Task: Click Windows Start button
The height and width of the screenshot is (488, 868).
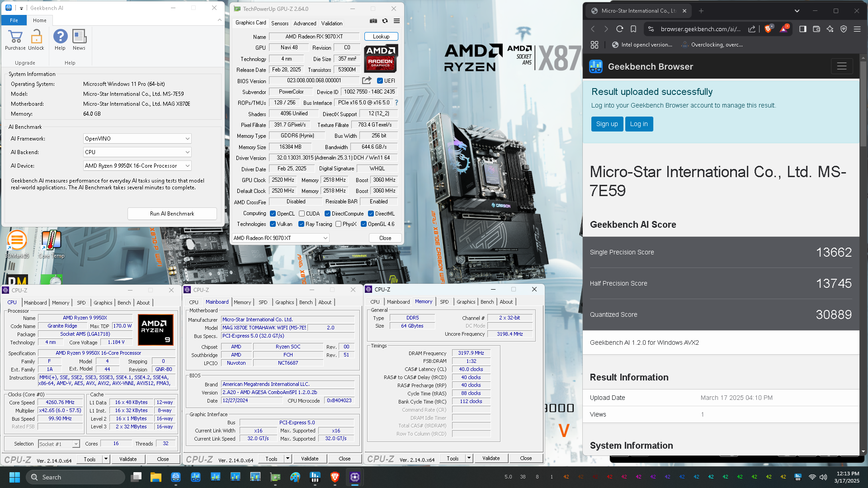Action: pyautogui.click(x=14, y=477)
